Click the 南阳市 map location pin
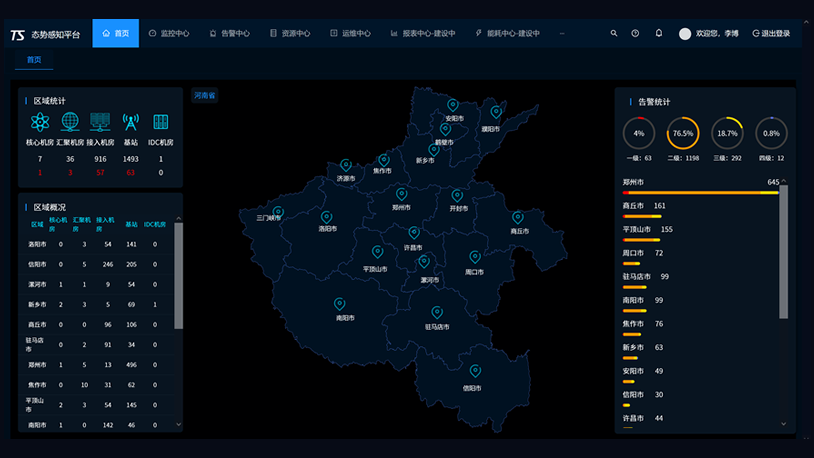This screenshot has height=458, width=814. tap(340, 305)
